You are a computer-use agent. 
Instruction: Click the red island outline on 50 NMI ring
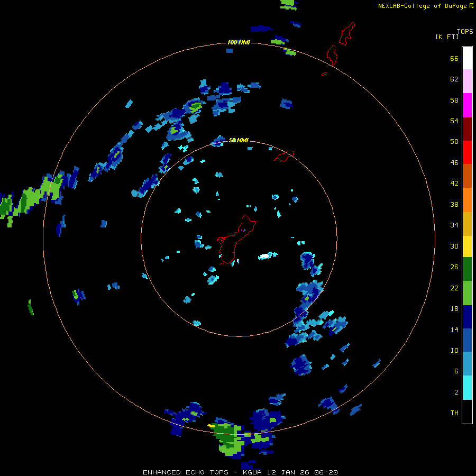[x=284, y=155]
